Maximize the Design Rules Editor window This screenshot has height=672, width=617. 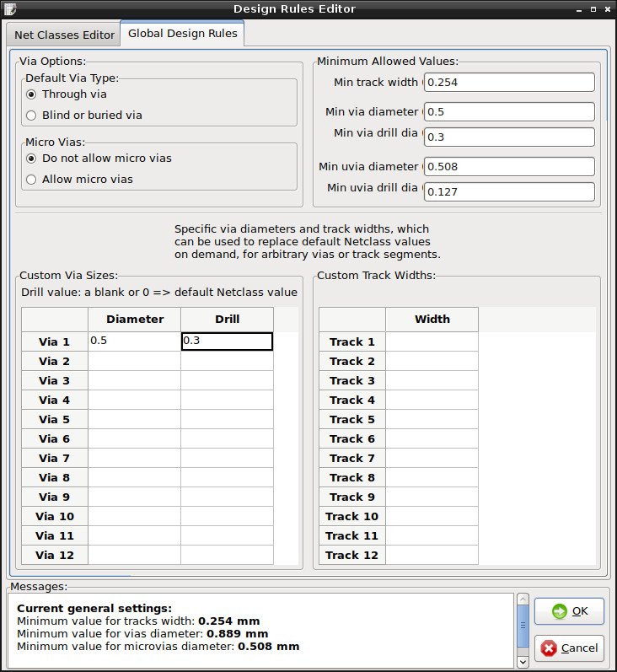(593, 9)
